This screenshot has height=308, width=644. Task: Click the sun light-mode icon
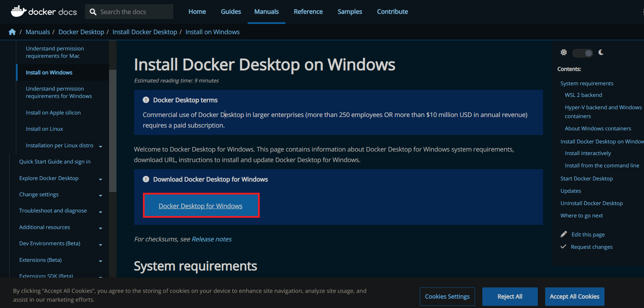(564, 53)
